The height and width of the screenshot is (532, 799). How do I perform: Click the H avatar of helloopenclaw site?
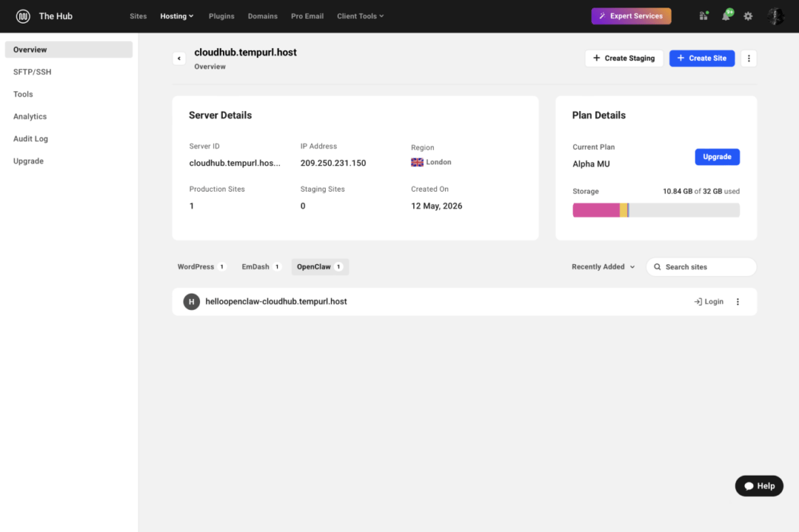coord(192,301)
